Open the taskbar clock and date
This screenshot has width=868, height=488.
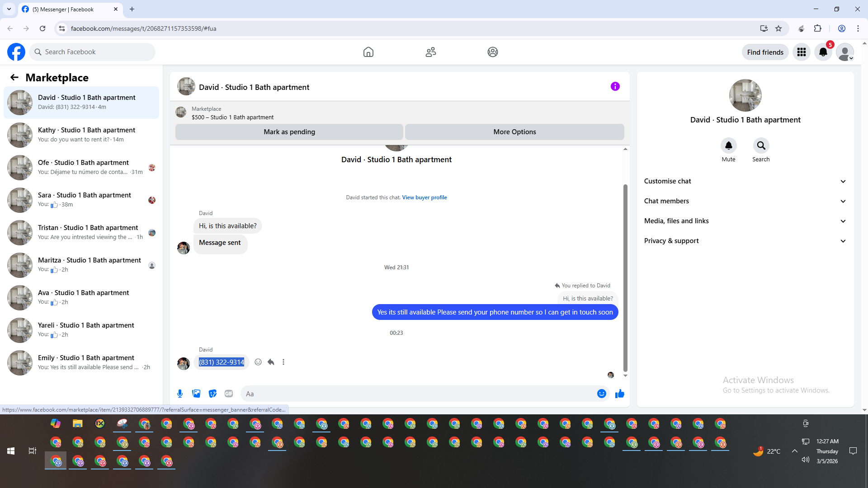click(x=827, y=451)
